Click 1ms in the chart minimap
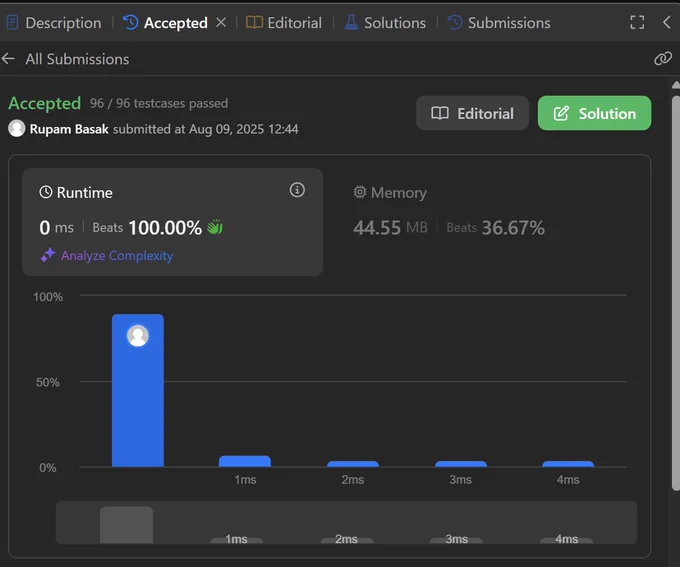The width and height of the screenshot is (680, 567). (x=236, y=539)
